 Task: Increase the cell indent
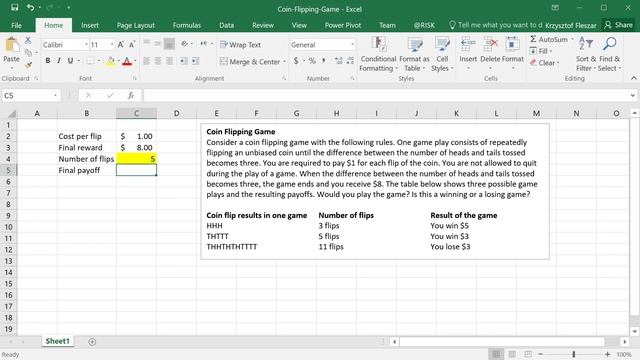point(196,61)
